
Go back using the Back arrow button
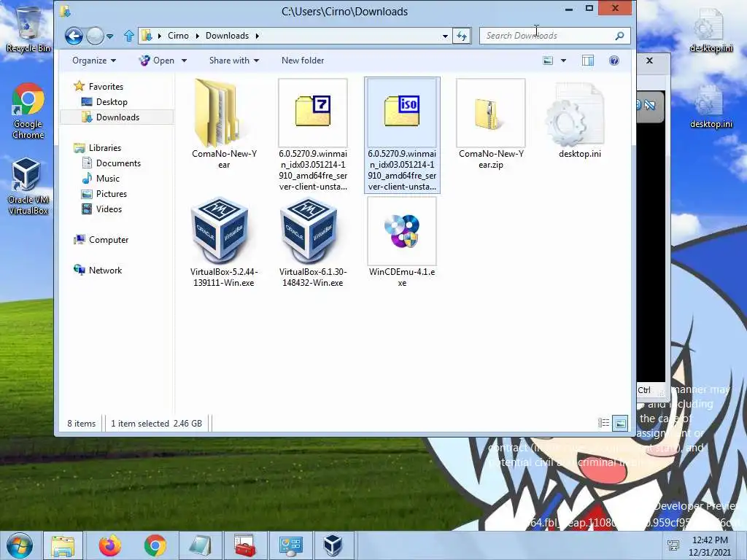pos(74,36)
